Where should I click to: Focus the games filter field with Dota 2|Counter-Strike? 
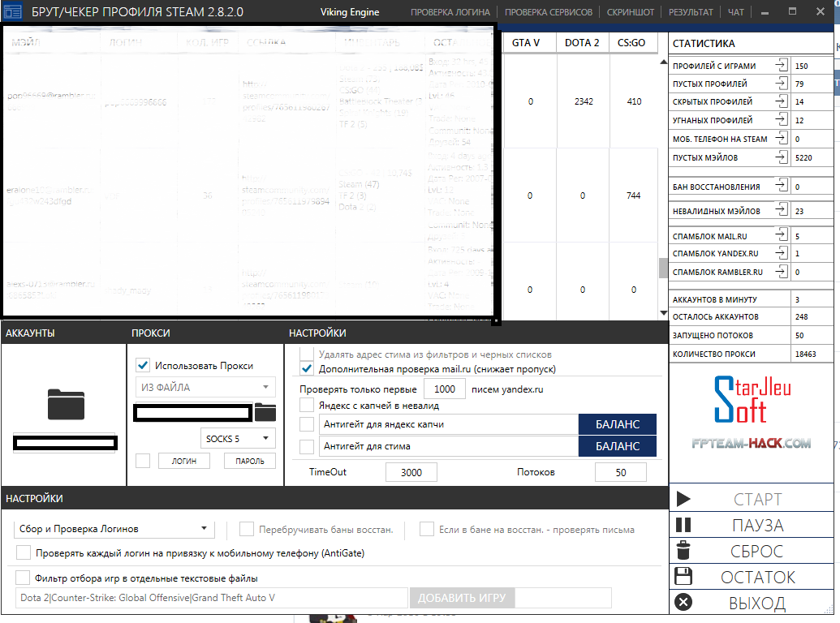[x=212, y=598]
